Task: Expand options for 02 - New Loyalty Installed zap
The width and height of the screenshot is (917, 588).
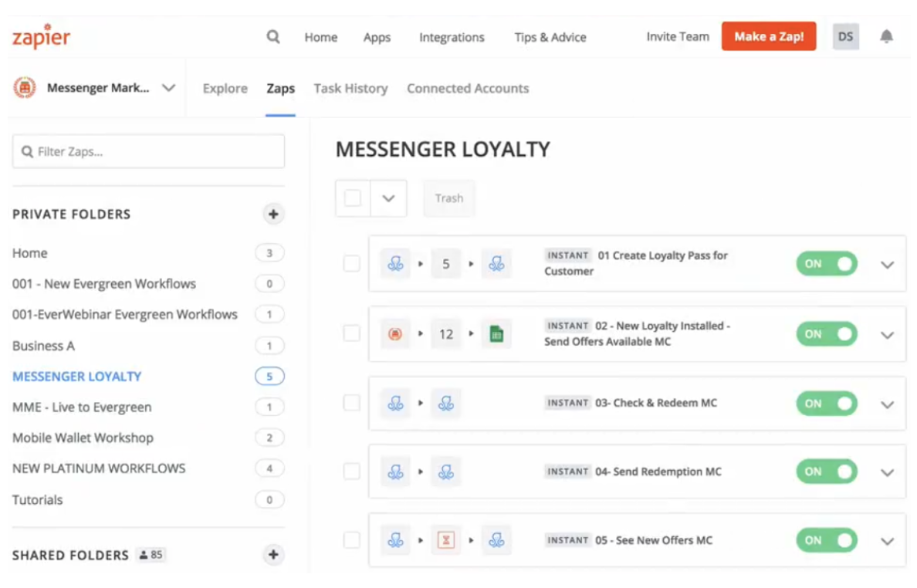Action: click(x=887, y=335)
